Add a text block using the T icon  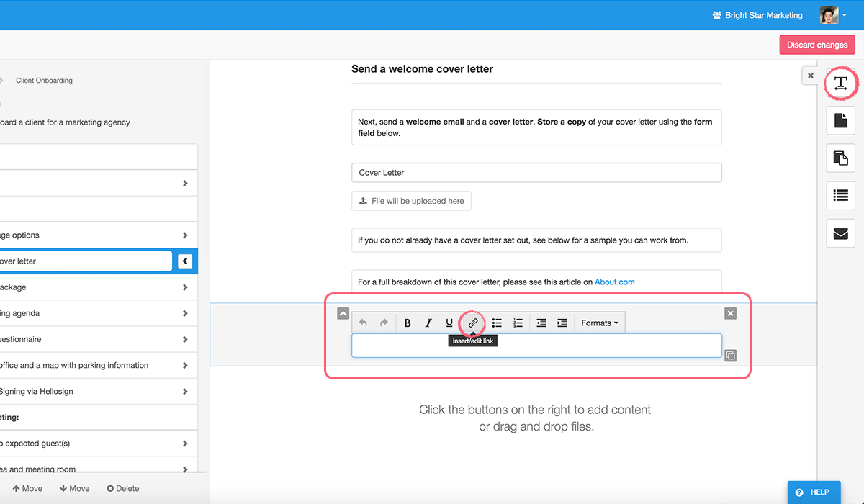click(840, 84)
